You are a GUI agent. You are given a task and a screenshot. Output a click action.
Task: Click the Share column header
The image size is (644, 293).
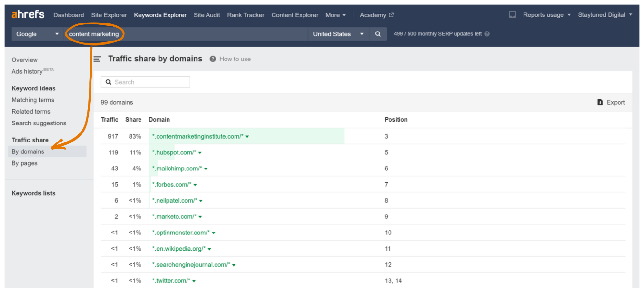[x=133, y=120]
